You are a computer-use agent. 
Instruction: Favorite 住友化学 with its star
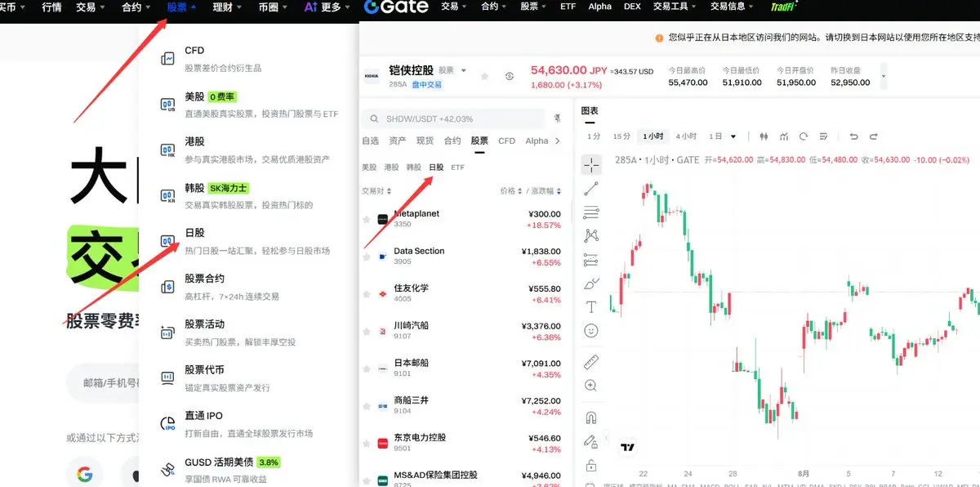(367, 294)
